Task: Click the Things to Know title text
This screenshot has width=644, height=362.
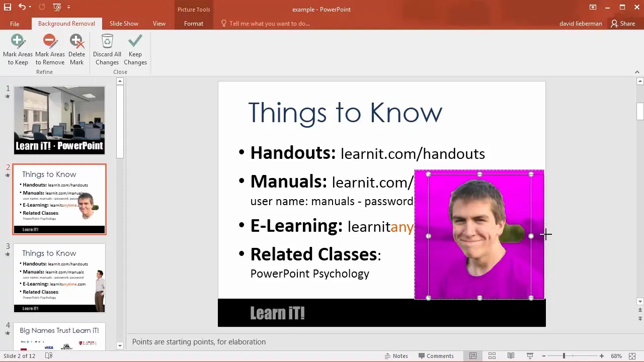Action: tap(345, 112)
